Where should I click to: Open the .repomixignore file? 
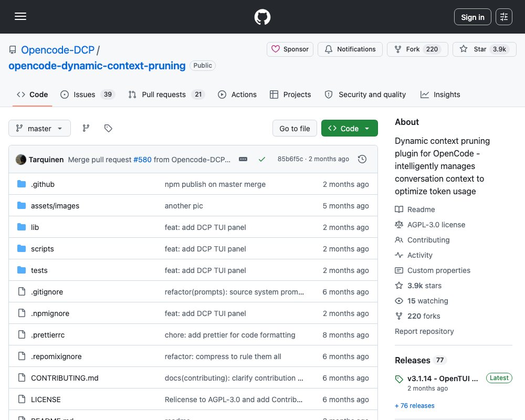point(56,356)
